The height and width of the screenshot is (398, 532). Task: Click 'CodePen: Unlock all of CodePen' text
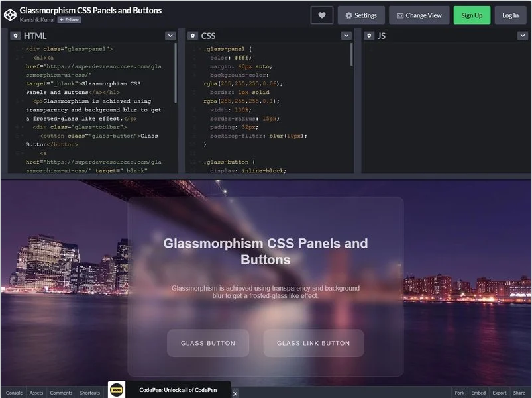tap(178, 390)
